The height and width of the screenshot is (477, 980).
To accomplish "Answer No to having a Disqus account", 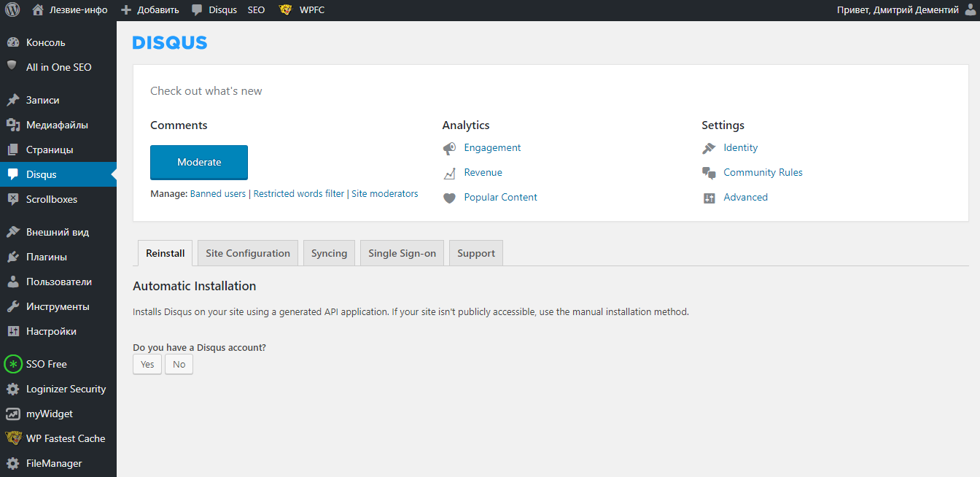I will pos(179,364).
